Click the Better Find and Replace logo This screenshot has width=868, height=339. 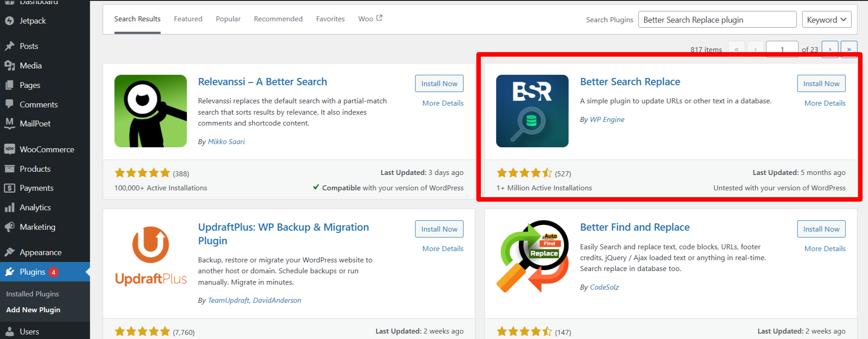click(532, 257)
